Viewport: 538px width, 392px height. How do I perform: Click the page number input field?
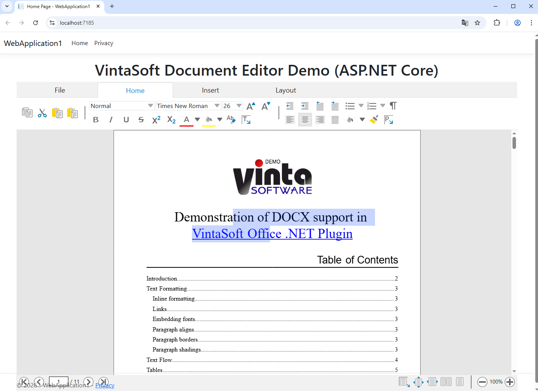click(x=59, y=382)
